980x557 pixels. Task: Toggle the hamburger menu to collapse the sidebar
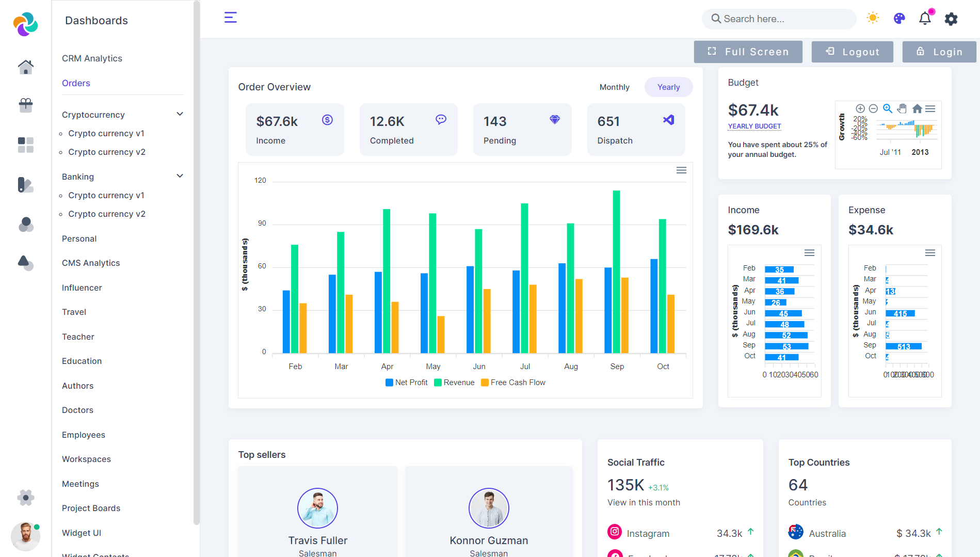point(231,18)
